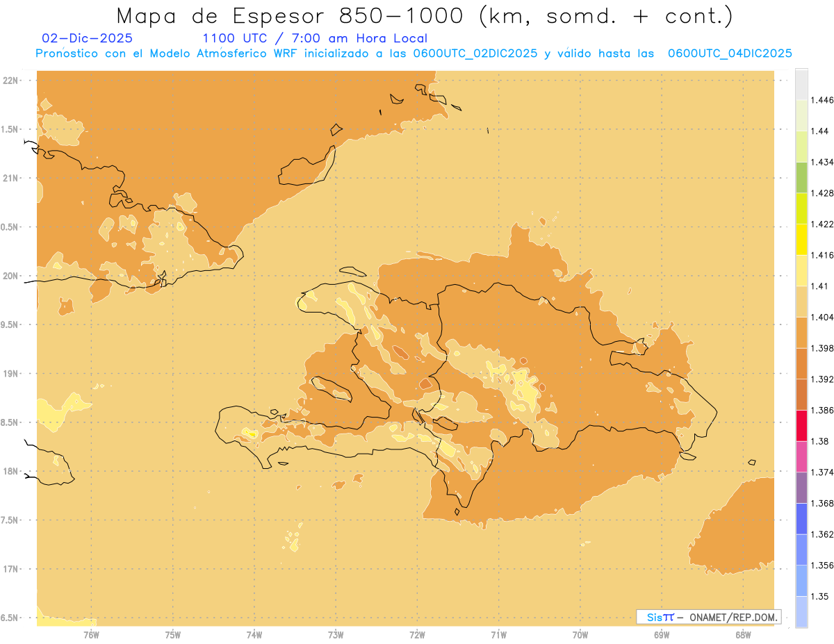Screen dimensions: 834x644
Task: Click the 'Sis - ONAMET/REP.DOM.' credit box
Action: 709,617
